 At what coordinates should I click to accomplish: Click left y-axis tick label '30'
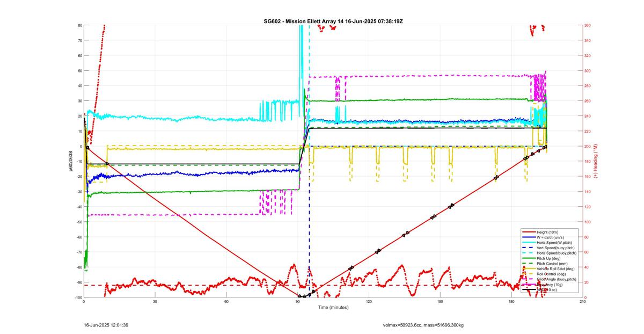(79, 101)
